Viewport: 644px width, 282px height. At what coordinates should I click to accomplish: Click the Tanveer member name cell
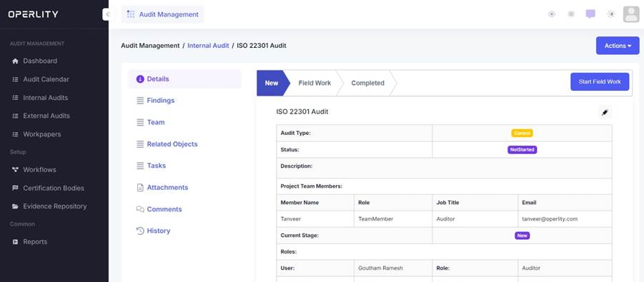[x=315, y=219]
